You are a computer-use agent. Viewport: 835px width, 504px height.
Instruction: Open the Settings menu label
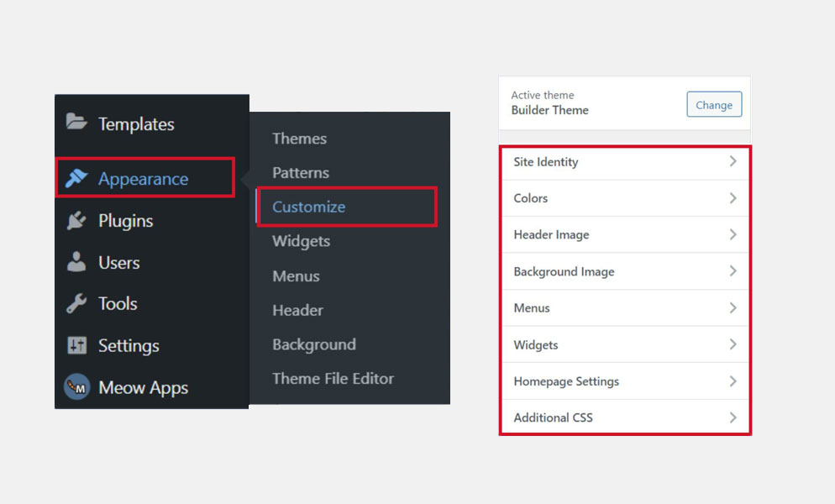(129, 346)
